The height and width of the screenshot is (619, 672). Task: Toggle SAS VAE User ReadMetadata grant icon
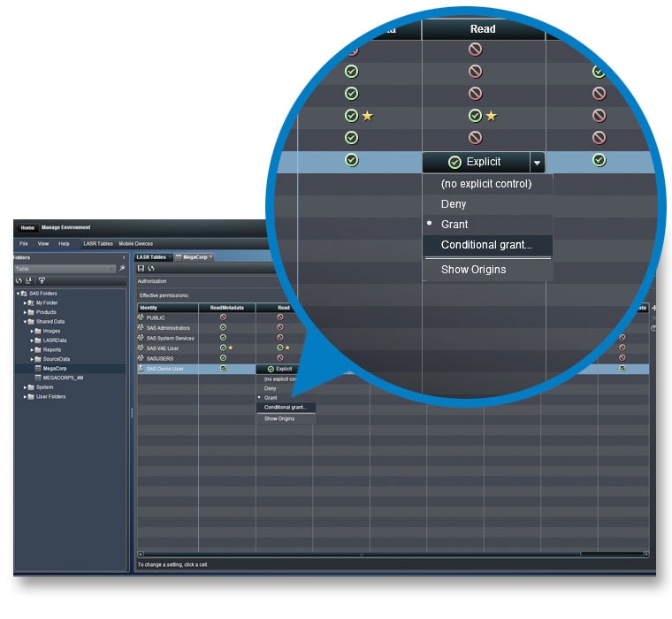click(x=223, y=348)
